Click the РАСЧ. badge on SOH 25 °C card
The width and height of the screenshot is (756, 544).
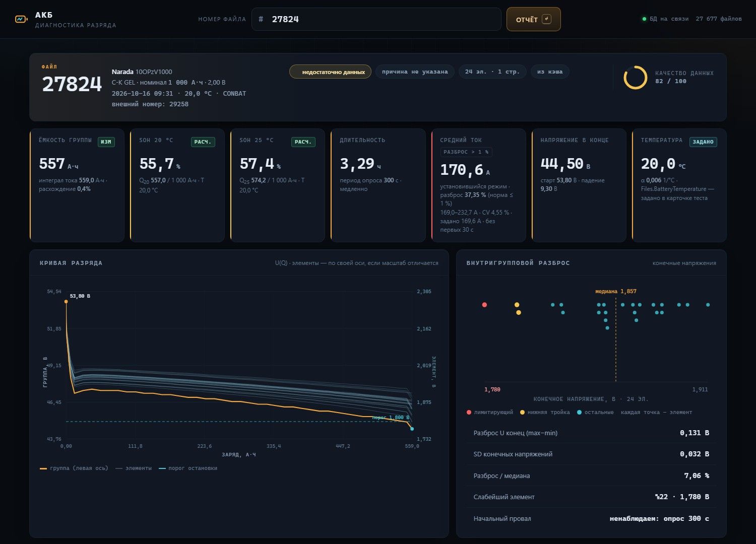click(x=303, y=142)
